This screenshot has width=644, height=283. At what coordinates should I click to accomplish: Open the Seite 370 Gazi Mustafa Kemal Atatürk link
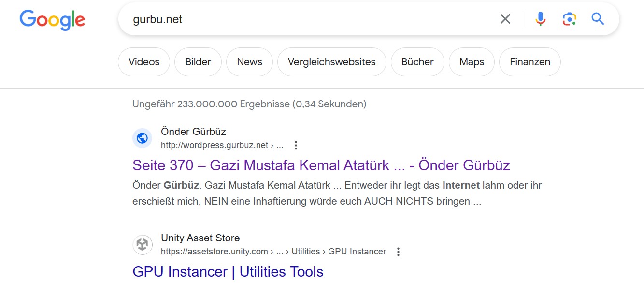pos(321,165)
